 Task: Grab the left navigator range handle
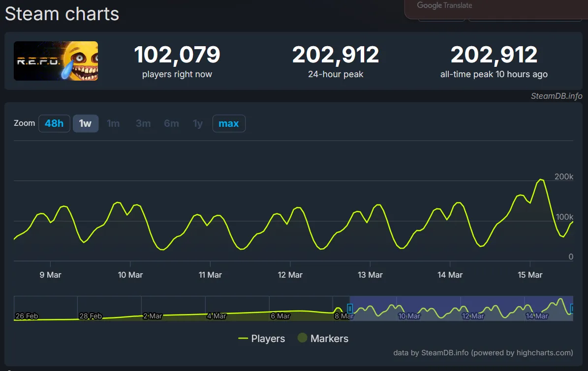tap(350, 309)
